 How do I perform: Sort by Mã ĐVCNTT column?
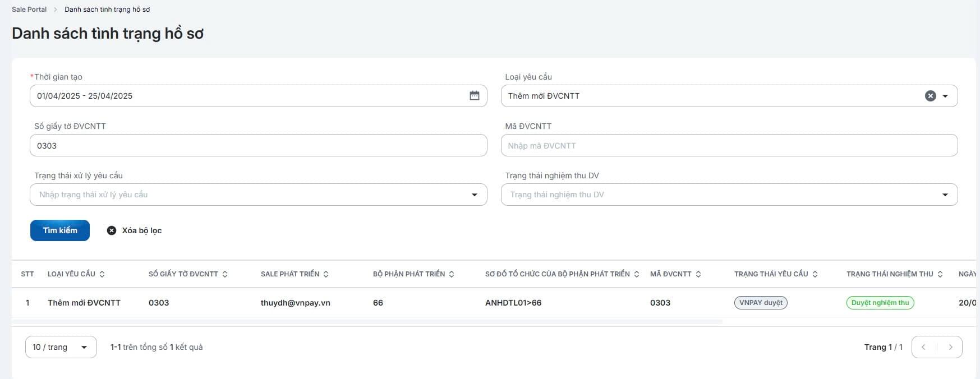pyautogui.click(x=698, y=274)
